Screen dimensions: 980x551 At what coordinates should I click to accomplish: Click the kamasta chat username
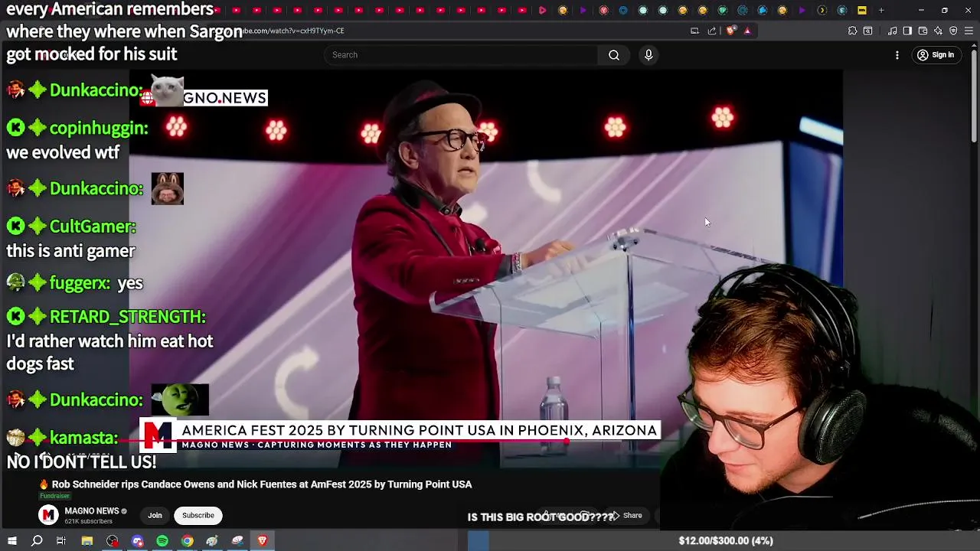83,438
